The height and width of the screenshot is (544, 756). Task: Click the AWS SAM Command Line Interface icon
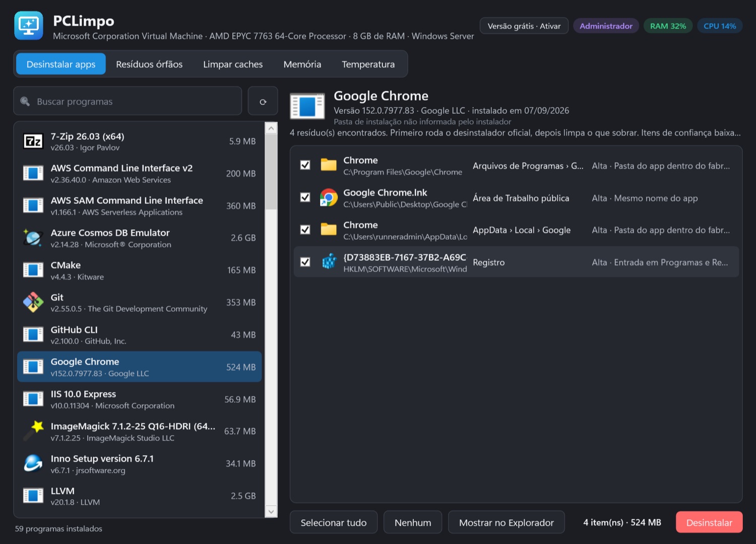click(33, 206)
